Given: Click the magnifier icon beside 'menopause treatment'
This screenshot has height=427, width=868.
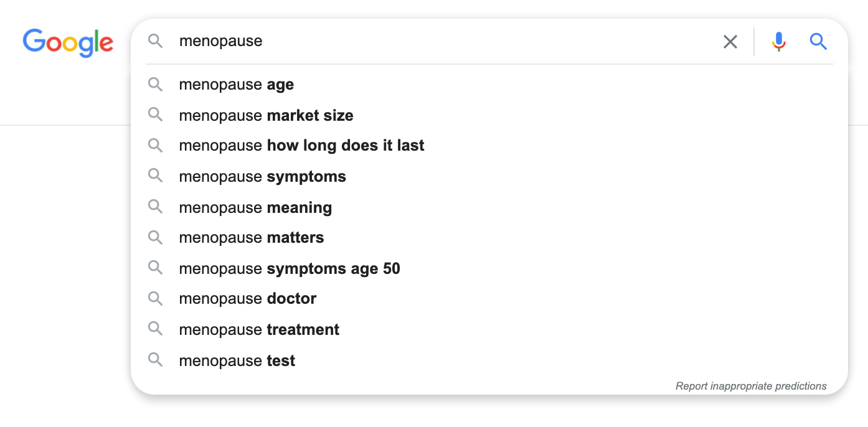Looking at the screenshot, I should coord(155,329).
